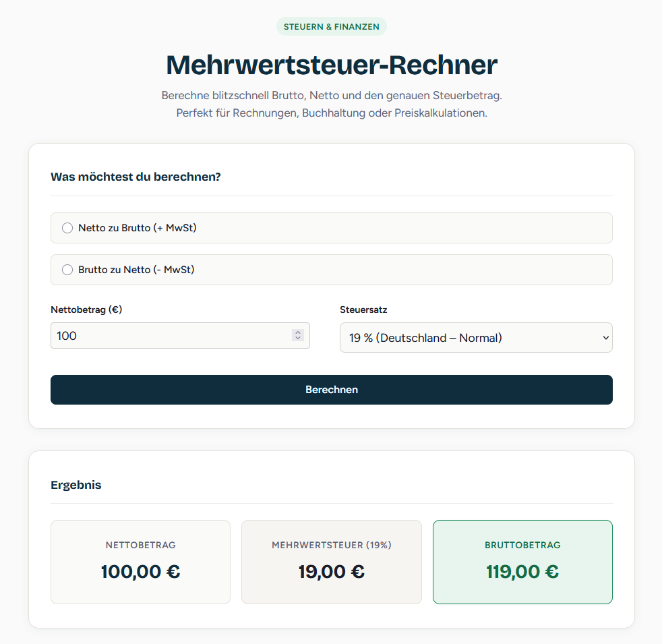
Task: Click the Berechnen button
Action: click(331, 390)
